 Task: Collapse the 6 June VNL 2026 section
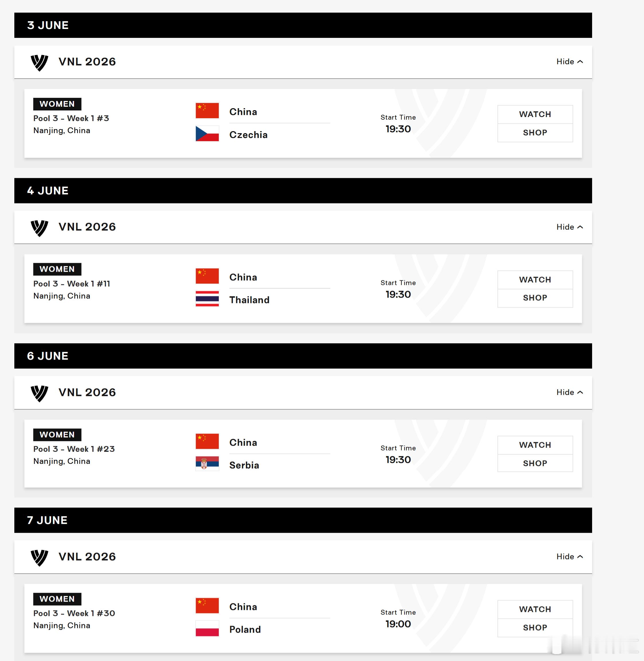pyautogui.click(x=569, y=392)
